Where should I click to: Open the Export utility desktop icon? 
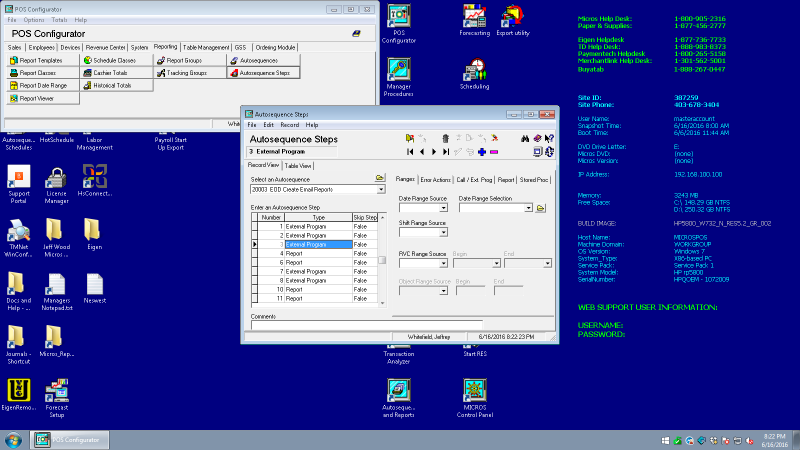pyautogui.click(x=513, y=21)
